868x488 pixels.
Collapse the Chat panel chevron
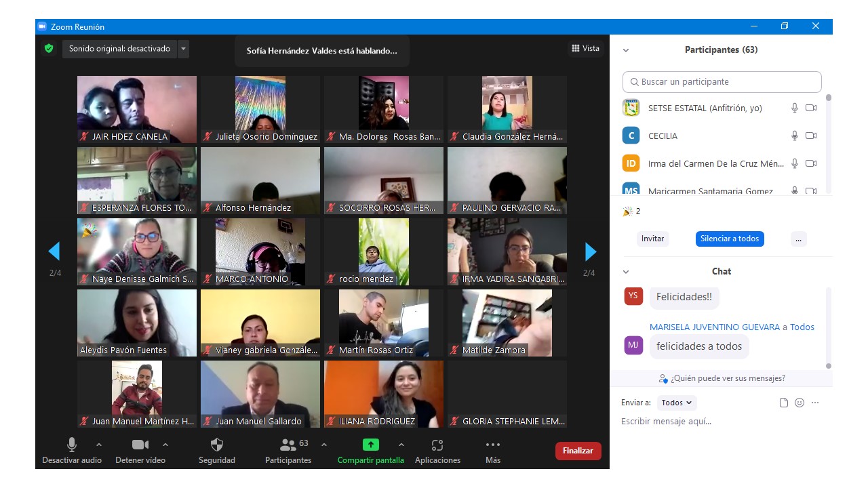(x=626, y=272)
